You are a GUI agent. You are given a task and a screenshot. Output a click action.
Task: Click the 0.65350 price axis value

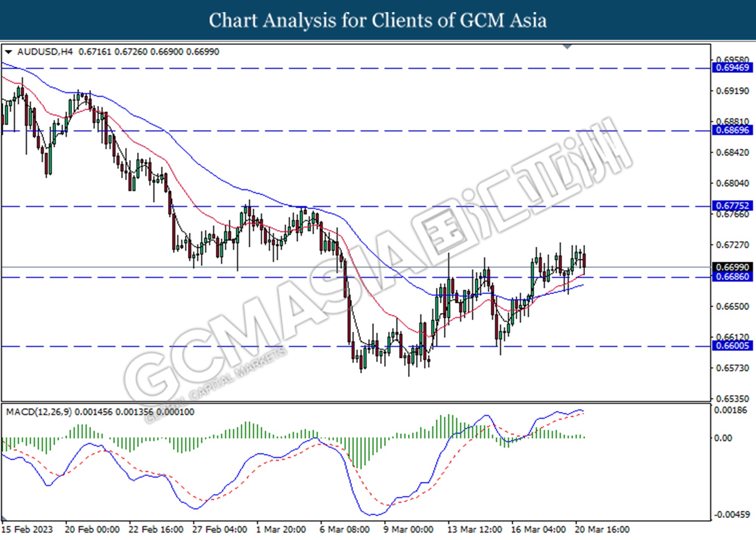(733, 399)
